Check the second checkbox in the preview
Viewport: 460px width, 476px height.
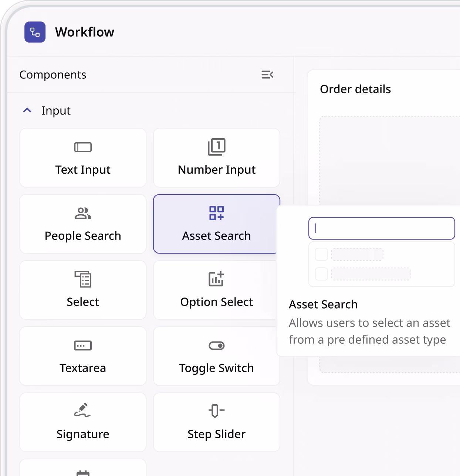tap(321, 274)
